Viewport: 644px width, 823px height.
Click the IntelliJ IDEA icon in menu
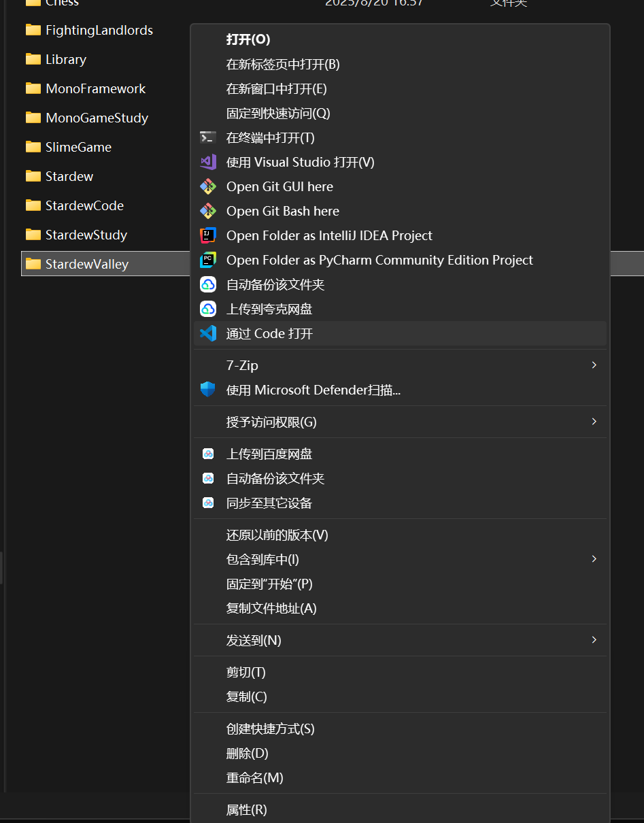pyautogui.click(x=208, y=235)
